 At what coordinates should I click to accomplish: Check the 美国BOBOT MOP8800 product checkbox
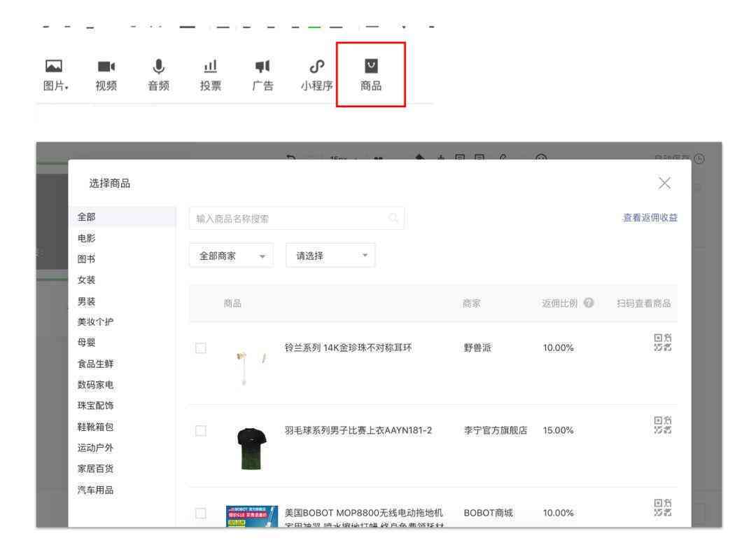click(201, 513)
